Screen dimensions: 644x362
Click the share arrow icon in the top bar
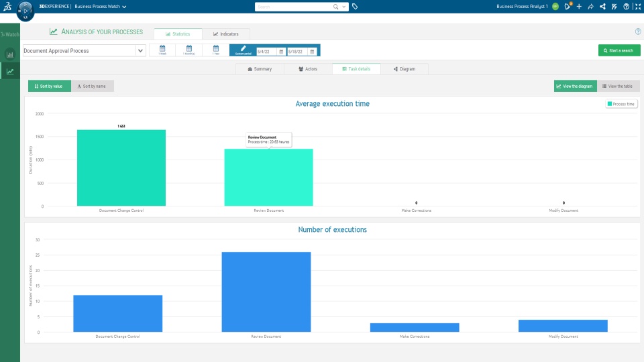(590, 7)
